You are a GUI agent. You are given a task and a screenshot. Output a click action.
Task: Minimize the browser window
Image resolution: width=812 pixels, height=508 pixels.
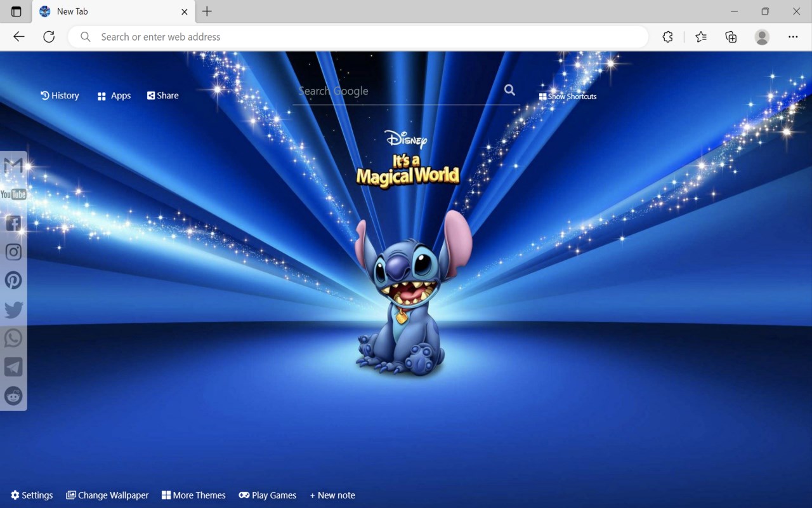point(734,11)
